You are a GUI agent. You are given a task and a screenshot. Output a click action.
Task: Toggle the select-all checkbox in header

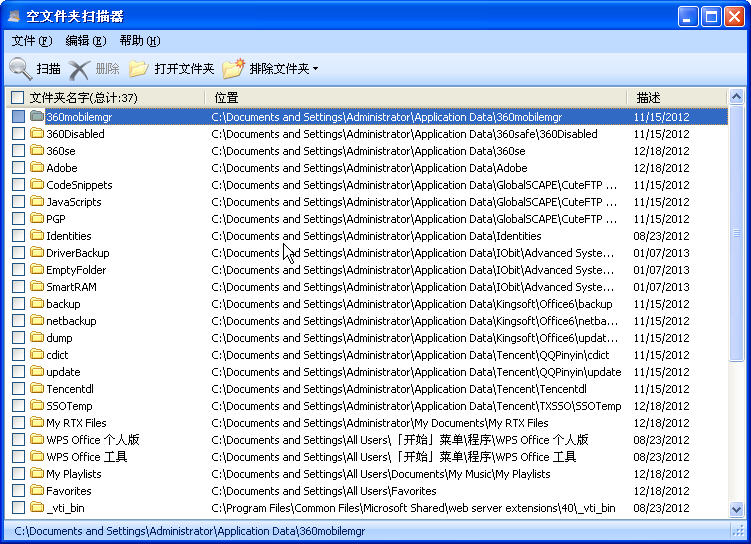[18, 98]
